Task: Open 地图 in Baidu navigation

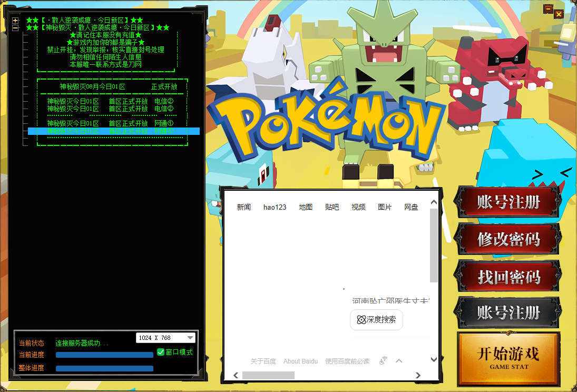Action: coord(306,207)
